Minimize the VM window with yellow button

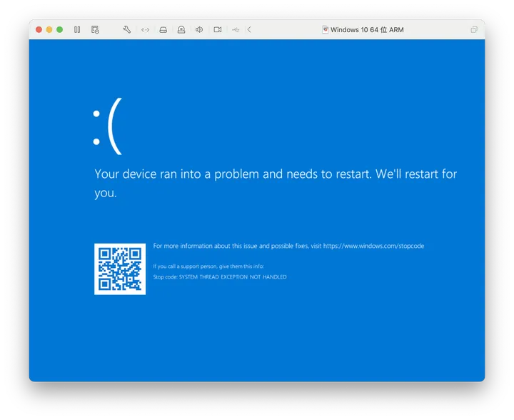tap(49, 29)
